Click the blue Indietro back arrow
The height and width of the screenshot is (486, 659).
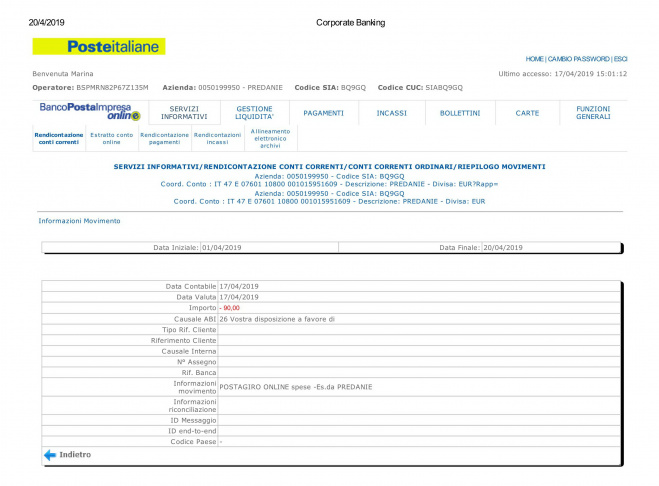50,455
